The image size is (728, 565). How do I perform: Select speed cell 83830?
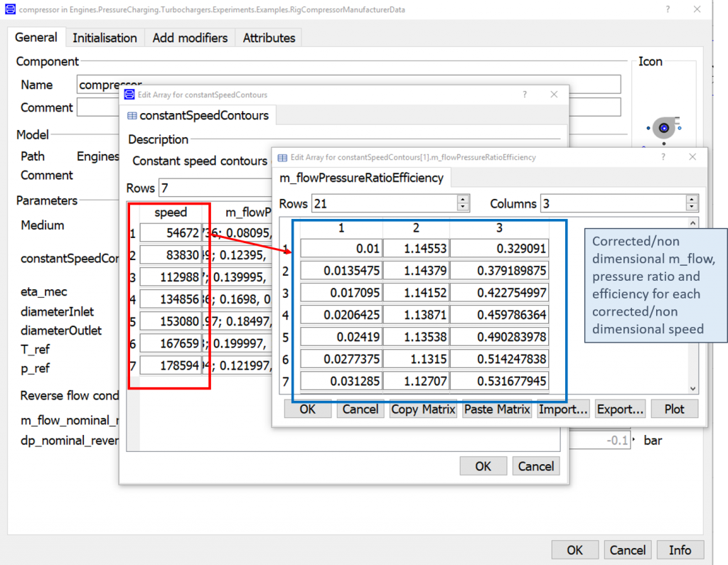[171, 255]
